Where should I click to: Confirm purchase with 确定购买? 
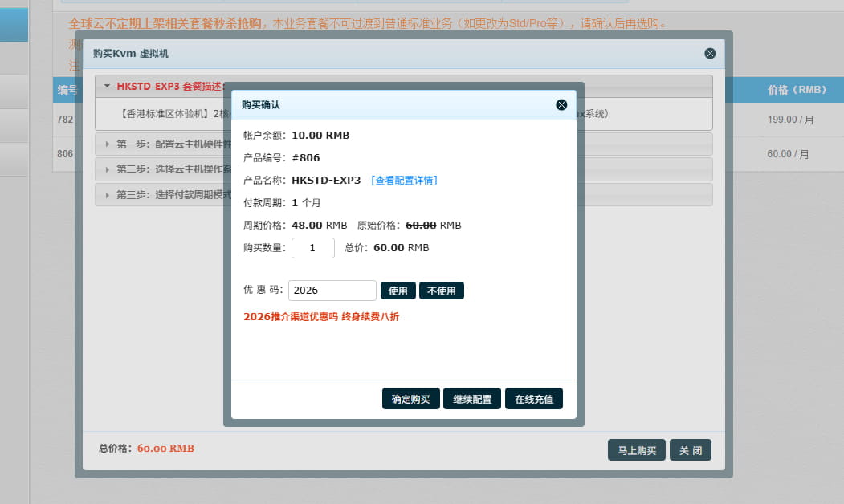click(410, 398)
